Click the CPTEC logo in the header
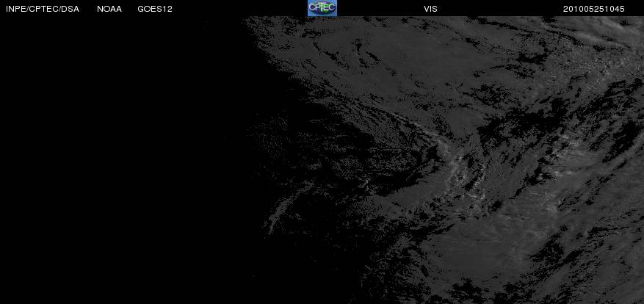Viewport: 644px width, 304px height. pyautogui.click(x=322, y=8)
